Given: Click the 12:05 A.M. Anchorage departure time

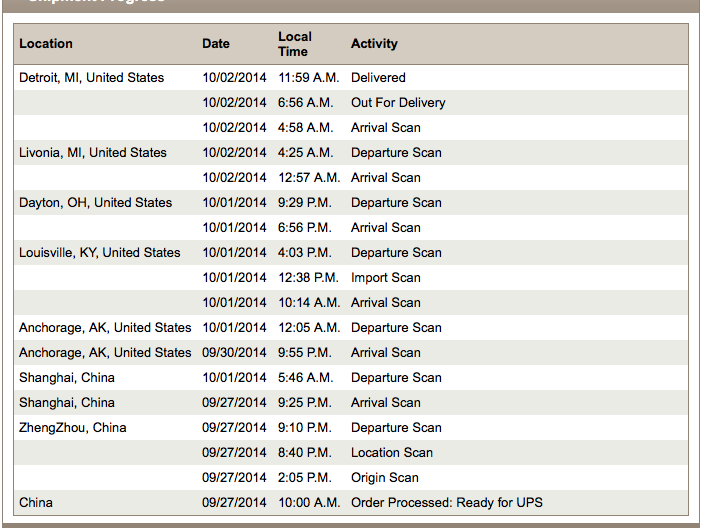Looking at the screenshot, I should click(309, 327).
